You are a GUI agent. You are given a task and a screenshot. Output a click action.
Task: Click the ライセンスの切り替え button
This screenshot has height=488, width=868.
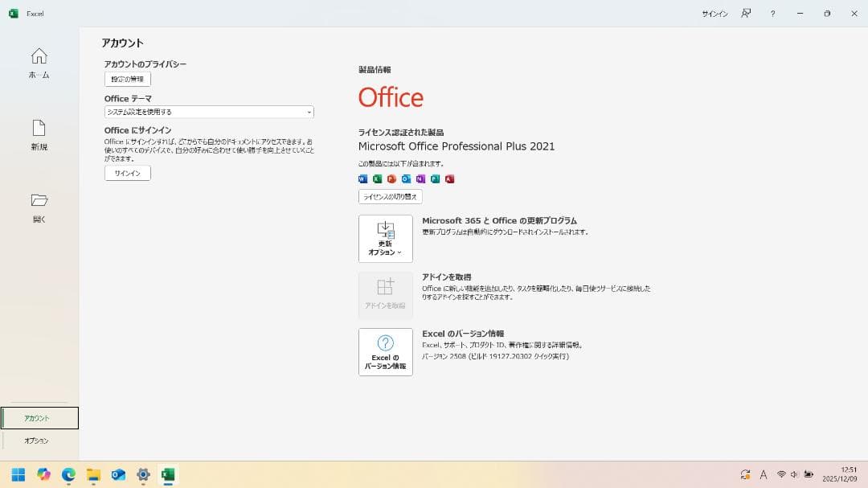pyautogui.click(x=390, y=197)
